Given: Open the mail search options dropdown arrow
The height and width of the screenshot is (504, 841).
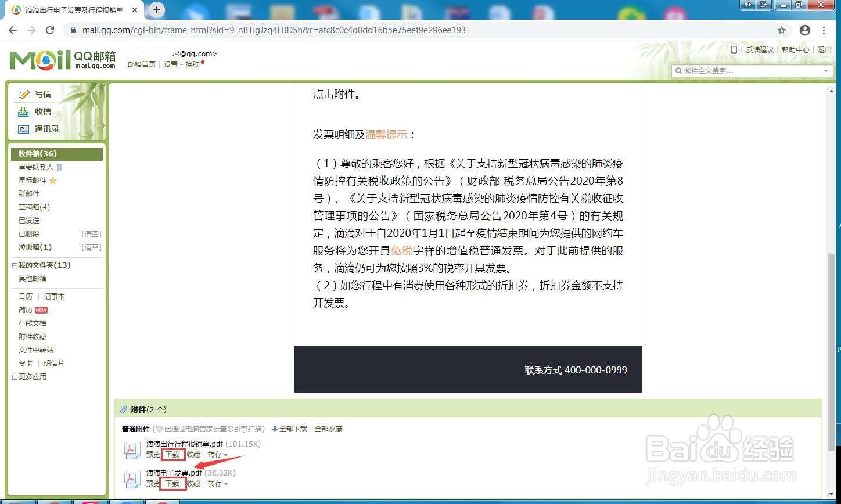Looking at the screenshot, I should [826, 71].
